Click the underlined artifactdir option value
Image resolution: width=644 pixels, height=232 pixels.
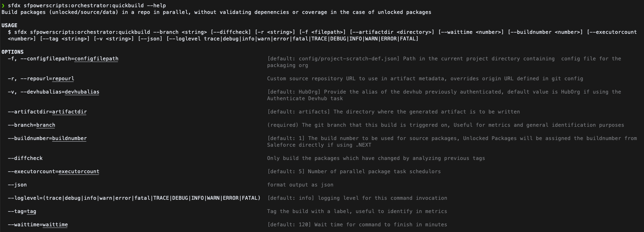pyautogui.click(x=70, y=112)
